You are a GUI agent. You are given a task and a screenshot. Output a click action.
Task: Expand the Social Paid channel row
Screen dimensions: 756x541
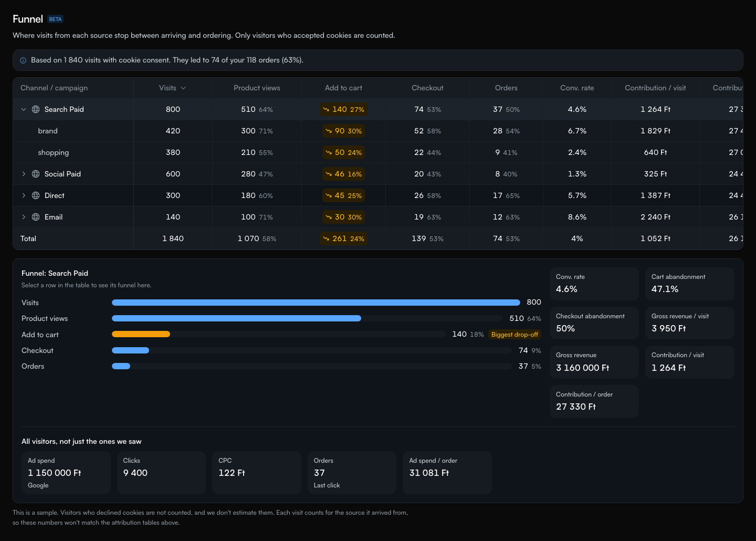(x=24, y=174)
